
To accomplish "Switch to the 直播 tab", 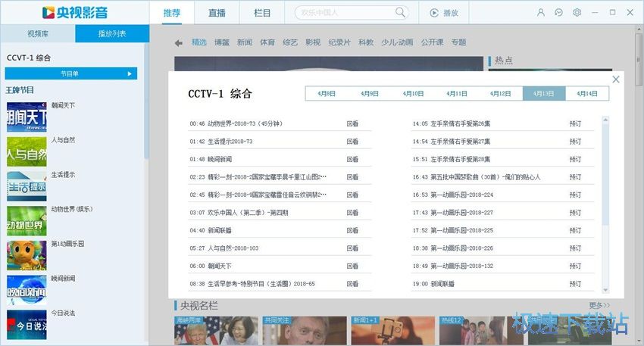I will click(217, 13).
